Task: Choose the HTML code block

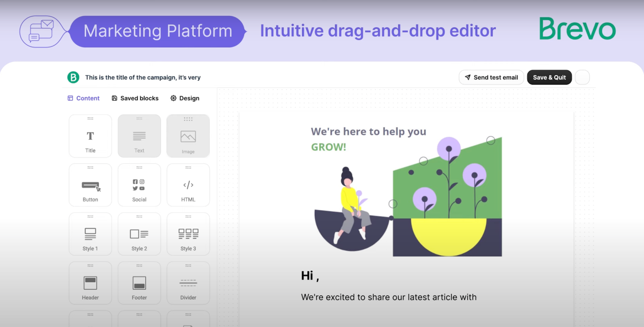Action: coord(188,185)
